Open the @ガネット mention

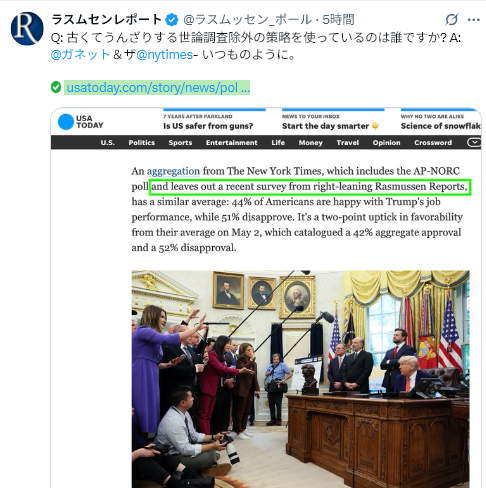80,55
